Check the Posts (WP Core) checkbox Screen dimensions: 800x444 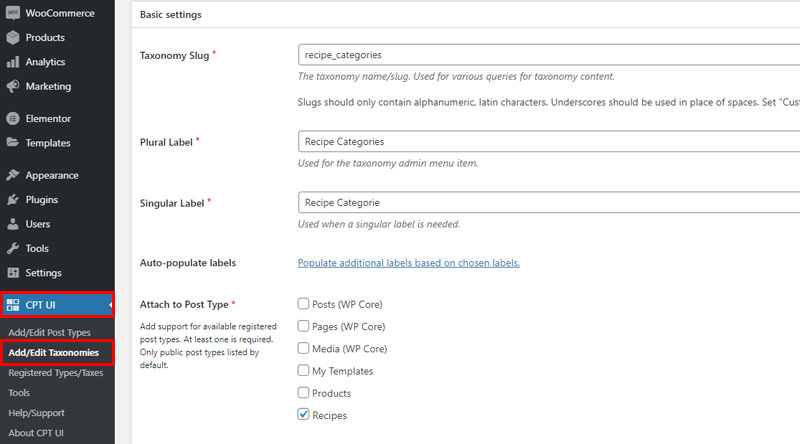pyautogui.click(x=303, y=304)
